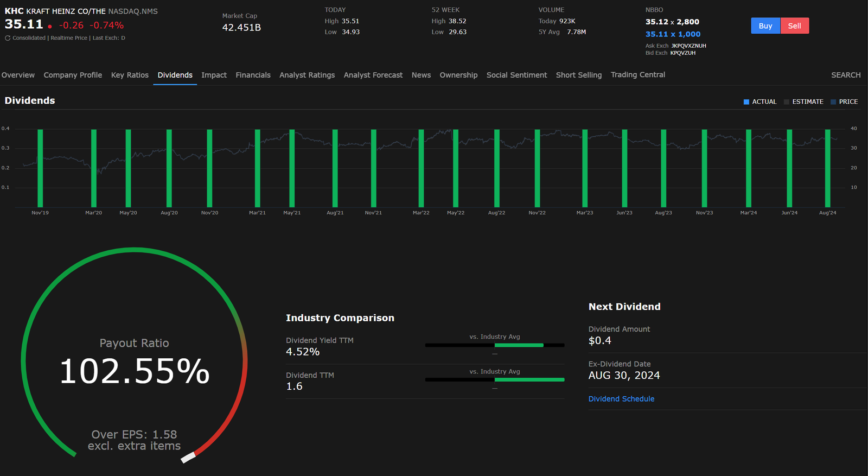Click the red dot next to price 35.11
The height and width of the screenshot is (476, 868).
click(50, 26)
